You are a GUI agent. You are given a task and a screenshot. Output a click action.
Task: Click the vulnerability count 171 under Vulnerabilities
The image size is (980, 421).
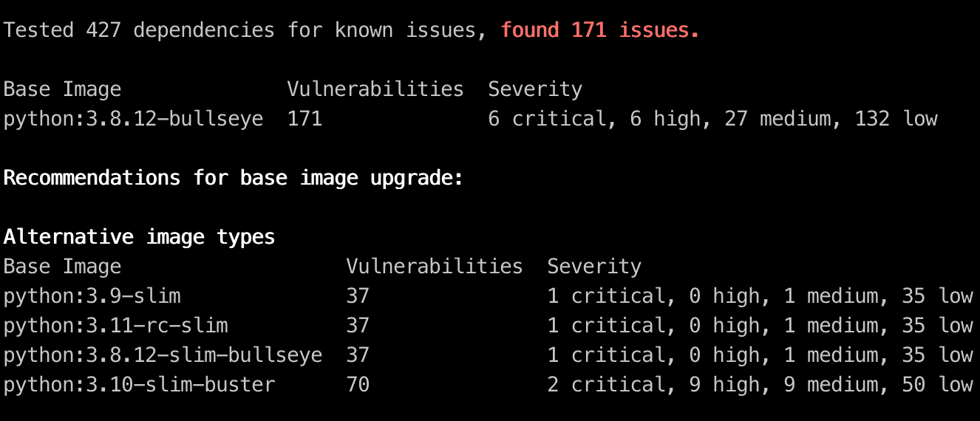304,119
